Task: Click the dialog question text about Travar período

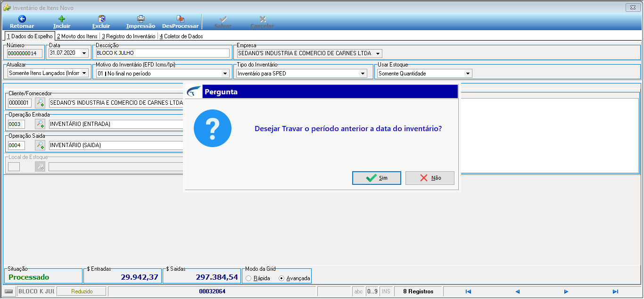Action: point(348,128)
